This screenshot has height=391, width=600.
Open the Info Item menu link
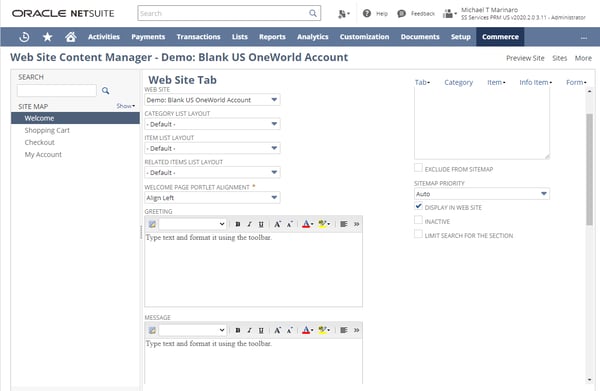pyautogui.click(x=535, y=82)
